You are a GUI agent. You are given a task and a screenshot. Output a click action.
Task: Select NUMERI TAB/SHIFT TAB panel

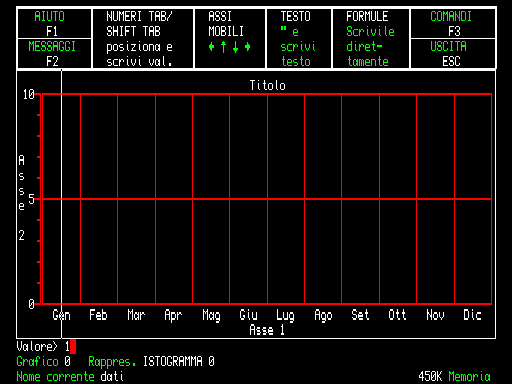point(143,39)
